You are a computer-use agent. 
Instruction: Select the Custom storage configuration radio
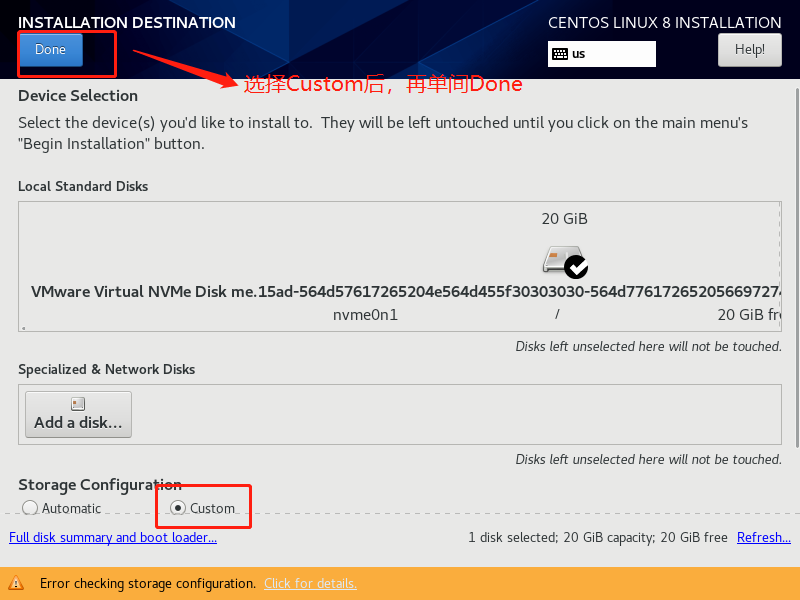point(178,508)
